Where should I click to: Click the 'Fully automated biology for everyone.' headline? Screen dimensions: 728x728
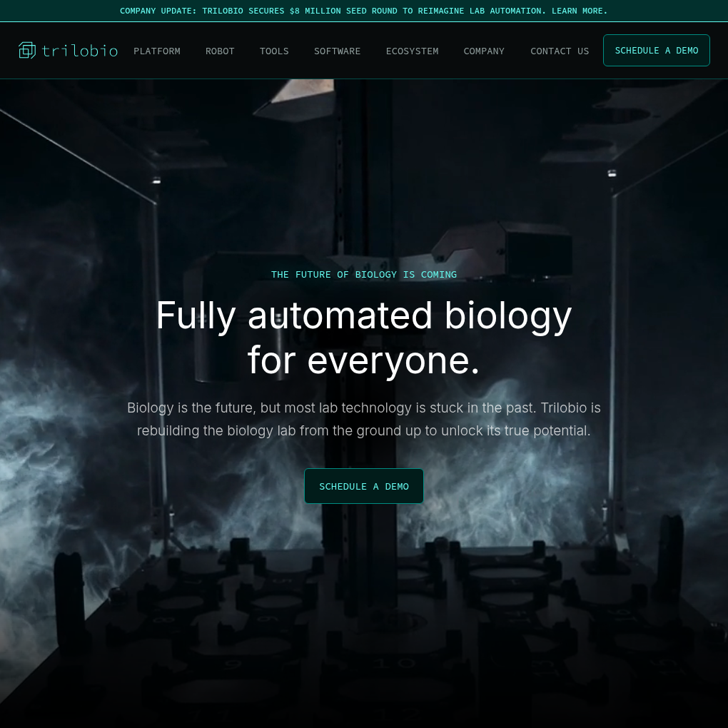click(364, 338)
